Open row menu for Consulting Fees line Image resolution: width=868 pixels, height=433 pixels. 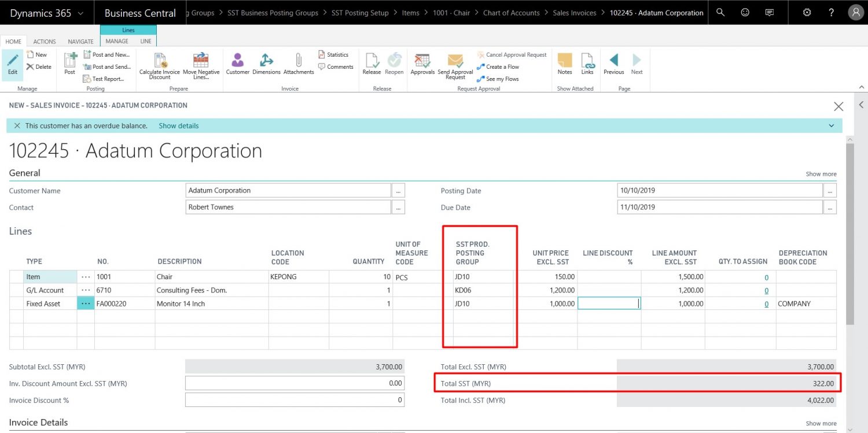[x=86, y=290]
